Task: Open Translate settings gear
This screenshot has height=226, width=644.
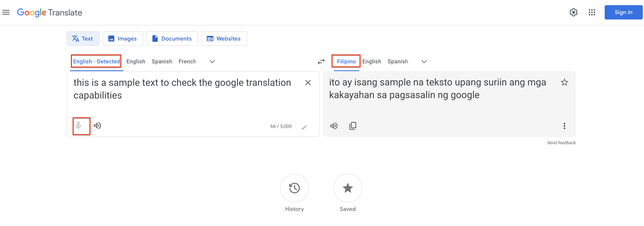Action: click(x=574, y=12)
